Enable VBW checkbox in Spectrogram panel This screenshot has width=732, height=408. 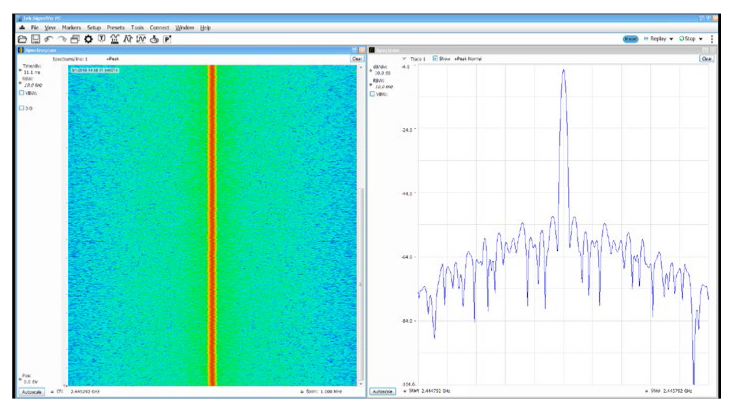[22, 93]
